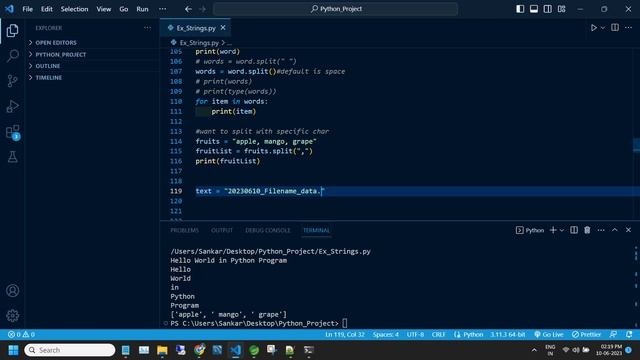Open run button dropdown arrow
The height and width of the screenshot is (360, 640).
[x=602, y=28]
